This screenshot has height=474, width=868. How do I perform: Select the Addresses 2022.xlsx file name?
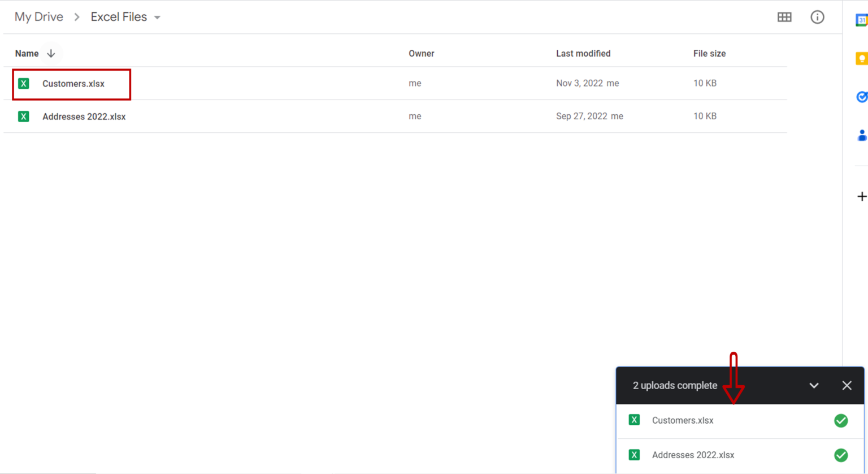[84, 117]
